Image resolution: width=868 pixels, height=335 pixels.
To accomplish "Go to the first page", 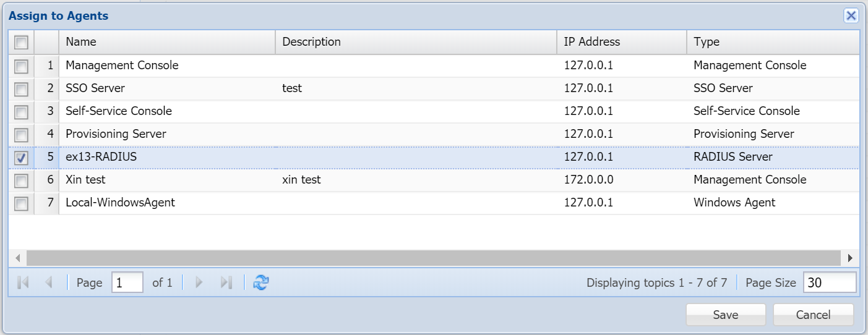I will pos(24,282).
